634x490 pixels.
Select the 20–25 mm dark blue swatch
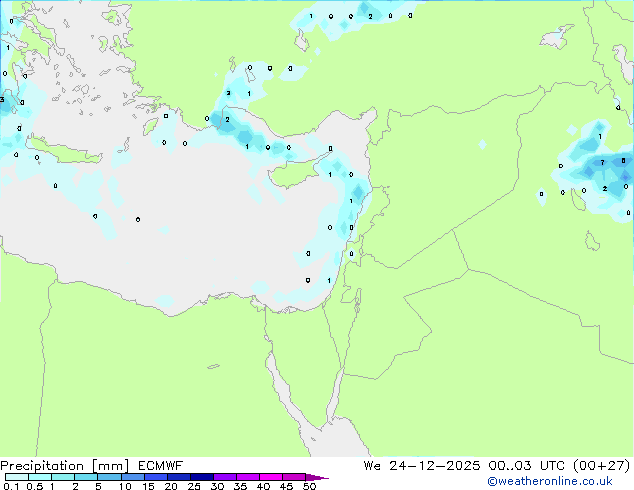coord(178,477)
